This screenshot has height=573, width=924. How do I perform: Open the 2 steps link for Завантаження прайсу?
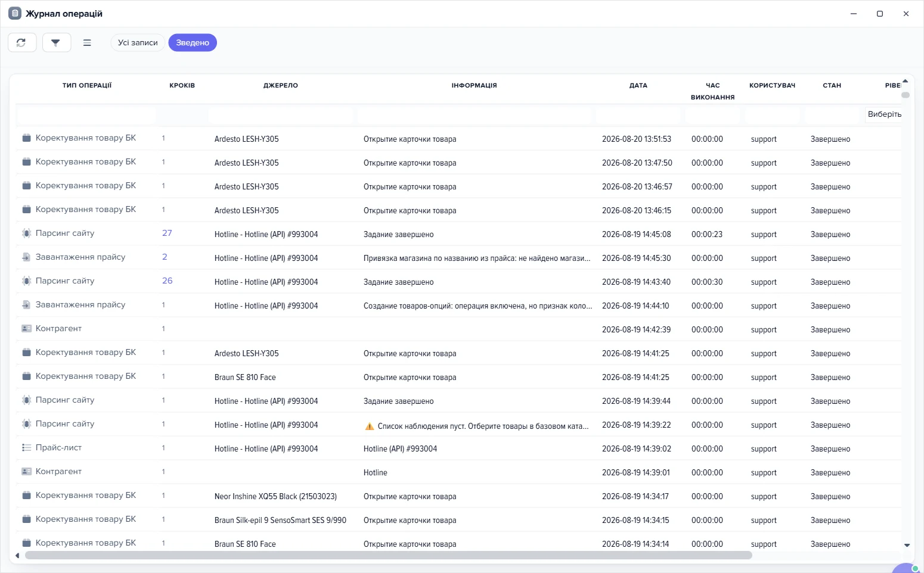click(x=165, y=257)
